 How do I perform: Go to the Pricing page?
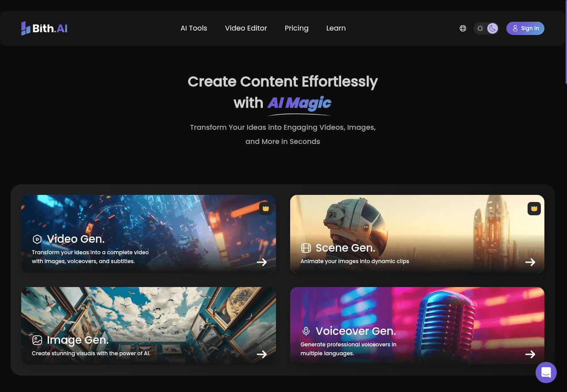click(296, 28)
